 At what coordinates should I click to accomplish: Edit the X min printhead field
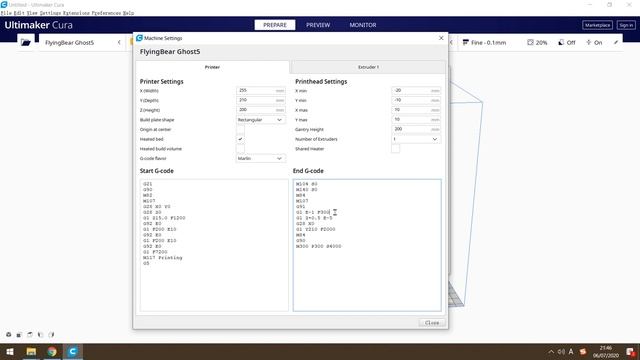tap(416, 90)
